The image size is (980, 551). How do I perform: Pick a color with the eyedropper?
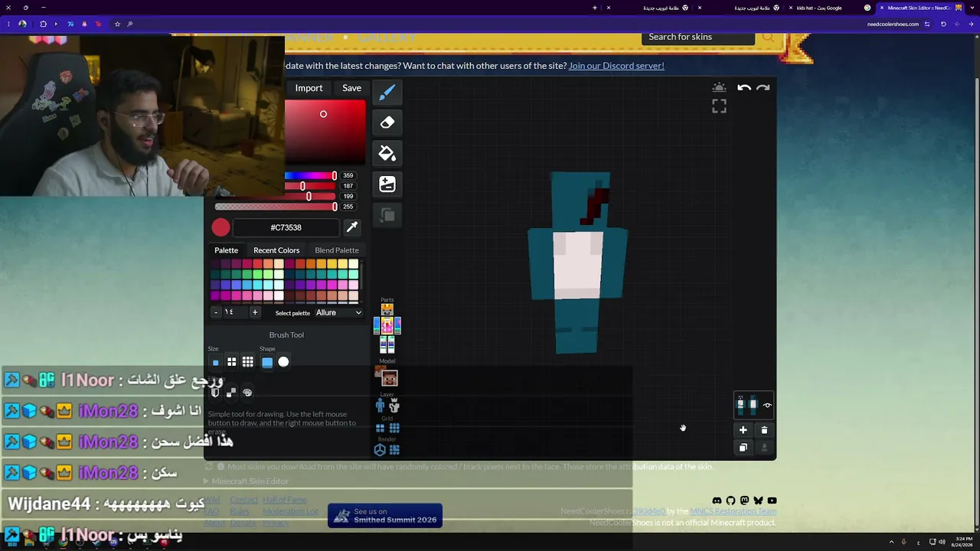(352, 227)
